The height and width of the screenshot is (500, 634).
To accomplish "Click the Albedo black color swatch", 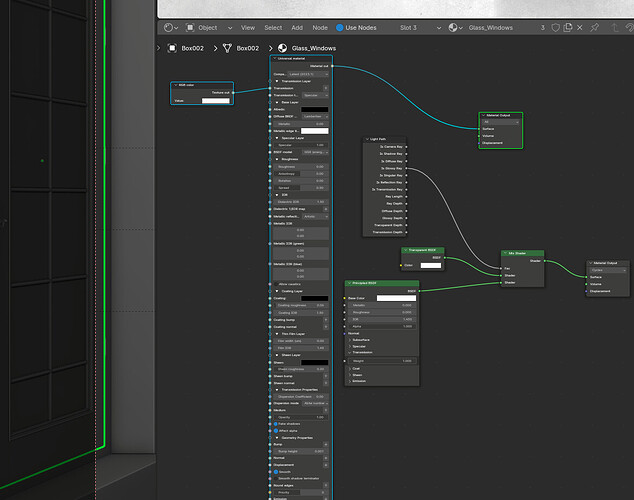I will point(315,110).
